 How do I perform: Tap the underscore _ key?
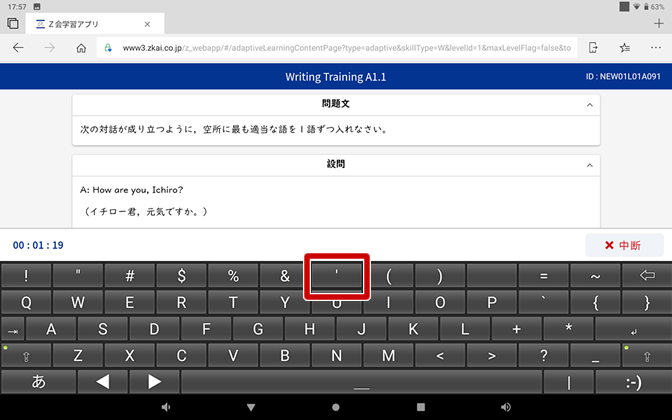(595, 356)
